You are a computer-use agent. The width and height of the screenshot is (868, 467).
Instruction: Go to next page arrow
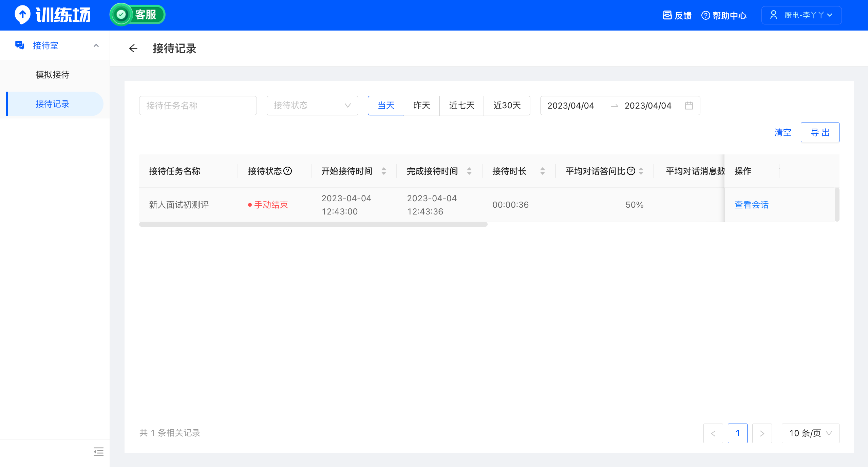(x=762, y=433)
